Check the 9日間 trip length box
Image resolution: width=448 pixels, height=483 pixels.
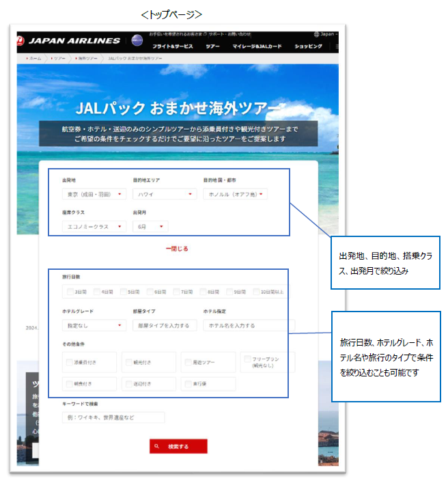(229, 292)
